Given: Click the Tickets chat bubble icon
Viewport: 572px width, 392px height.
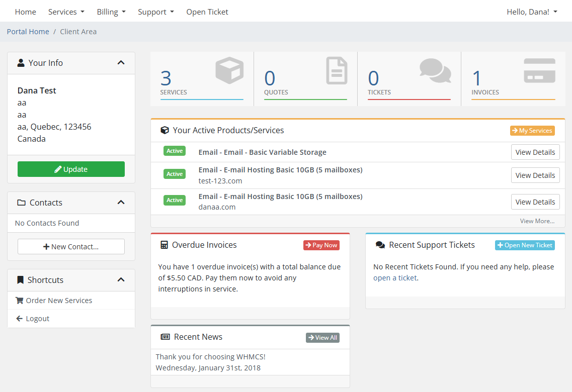Looking at the screenshot, I should click(x=435, y=71).
